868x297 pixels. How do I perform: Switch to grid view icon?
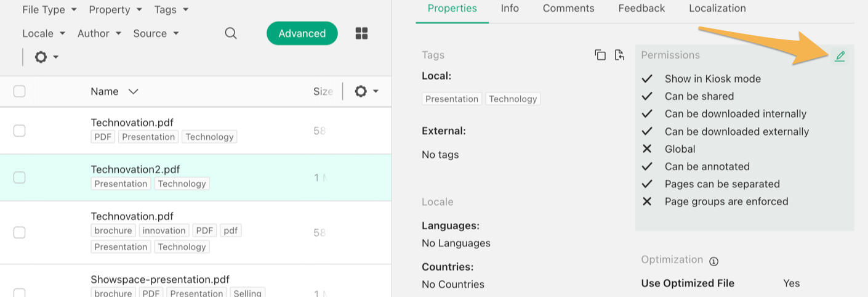(x=362, y=33)
